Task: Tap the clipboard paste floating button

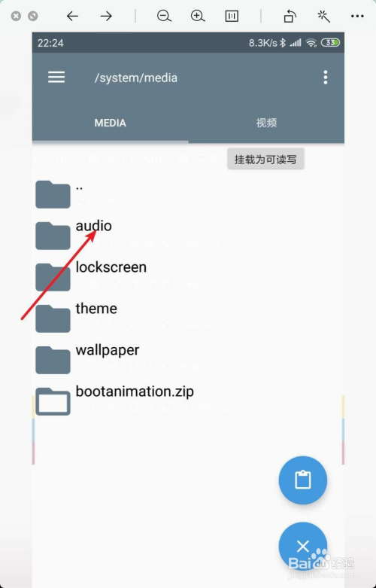Action: tap(302, 480)
